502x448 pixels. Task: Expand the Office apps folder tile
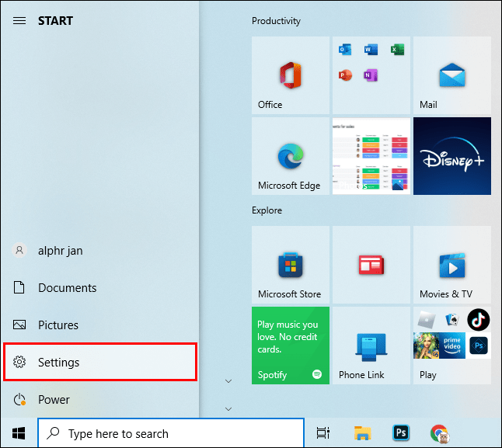[x=371, y=75]
